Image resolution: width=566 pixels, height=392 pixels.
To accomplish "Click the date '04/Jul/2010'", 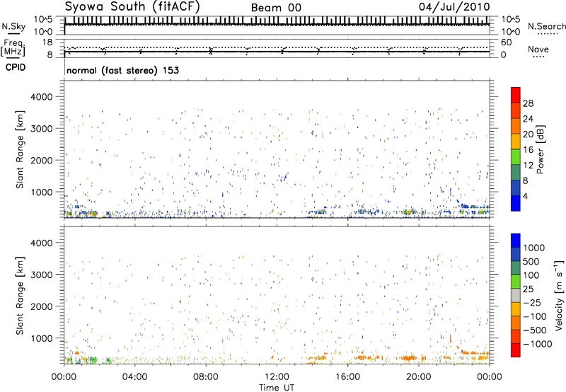I will click(454, 7).
